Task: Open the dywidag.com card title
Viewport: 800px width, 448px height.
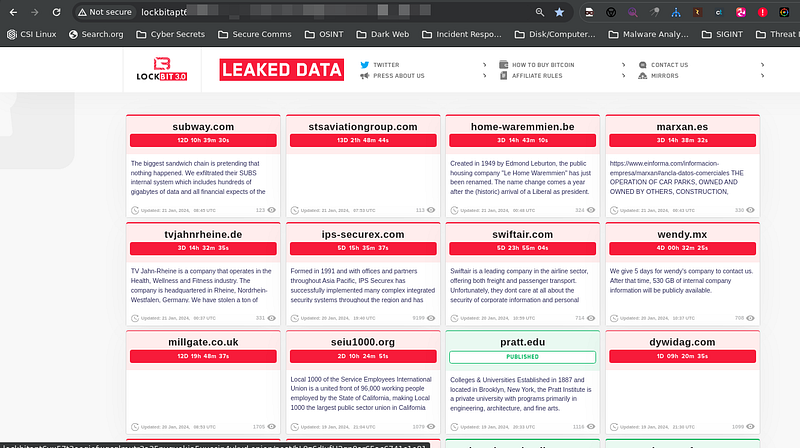Action: [x=682, y=342]
